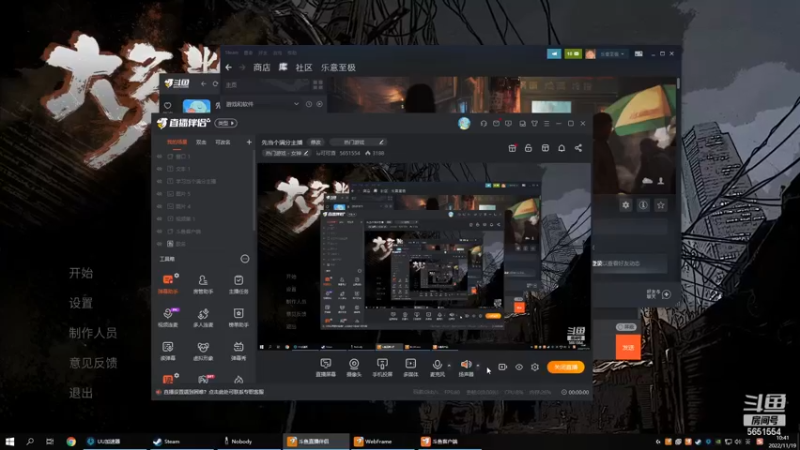Image resolution: width=800 pixels, height=450 pixels.
Task: Click 退出 in the game main menu
Action: click(x=81, y=393)
